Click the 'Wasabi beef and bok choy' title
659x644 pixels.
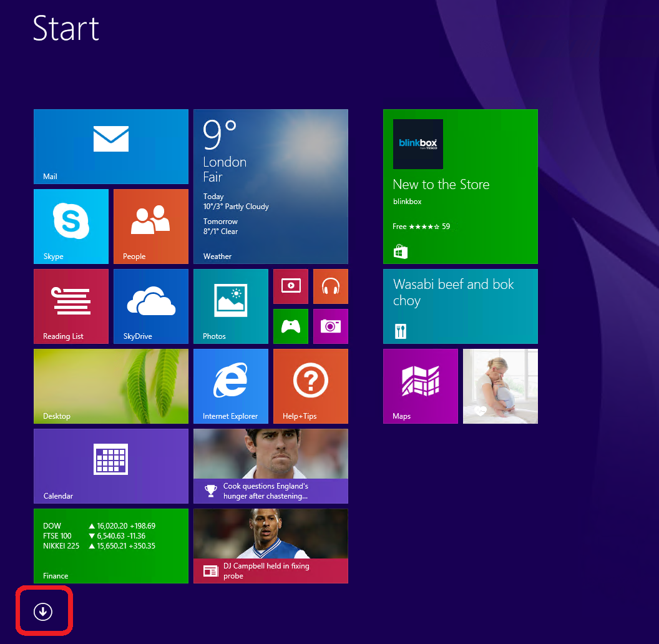tap(454, 293)
